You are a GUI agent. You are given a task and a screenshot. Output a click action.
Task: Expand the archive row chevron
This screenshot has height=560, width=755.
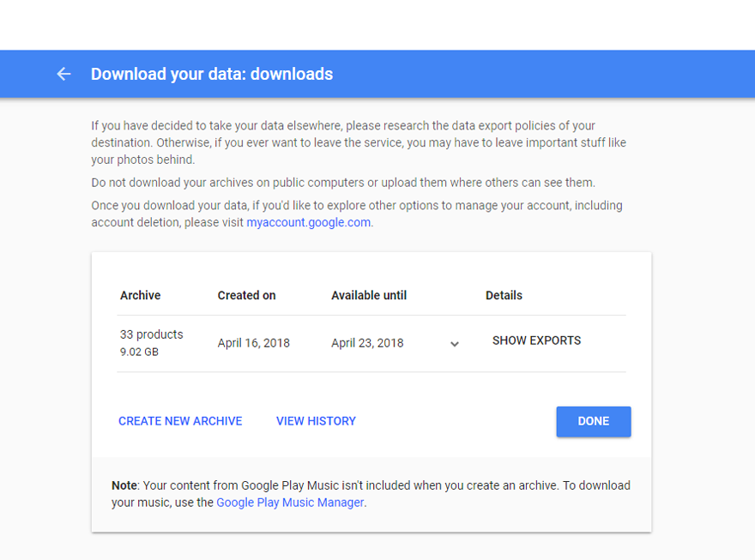pyautogui.click(x=455, y=344)
